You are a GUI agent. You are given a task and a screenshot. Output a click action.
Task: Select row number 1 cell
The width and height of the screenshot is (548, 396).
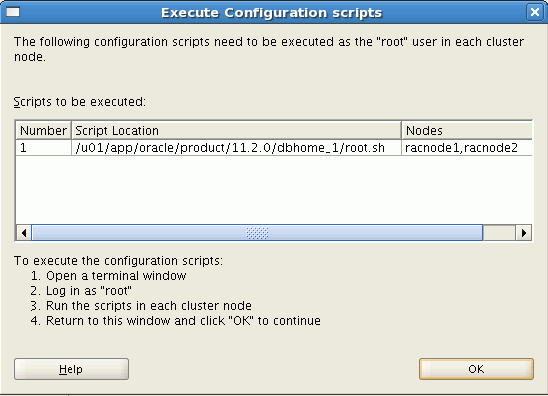click(x=44, y=148)
